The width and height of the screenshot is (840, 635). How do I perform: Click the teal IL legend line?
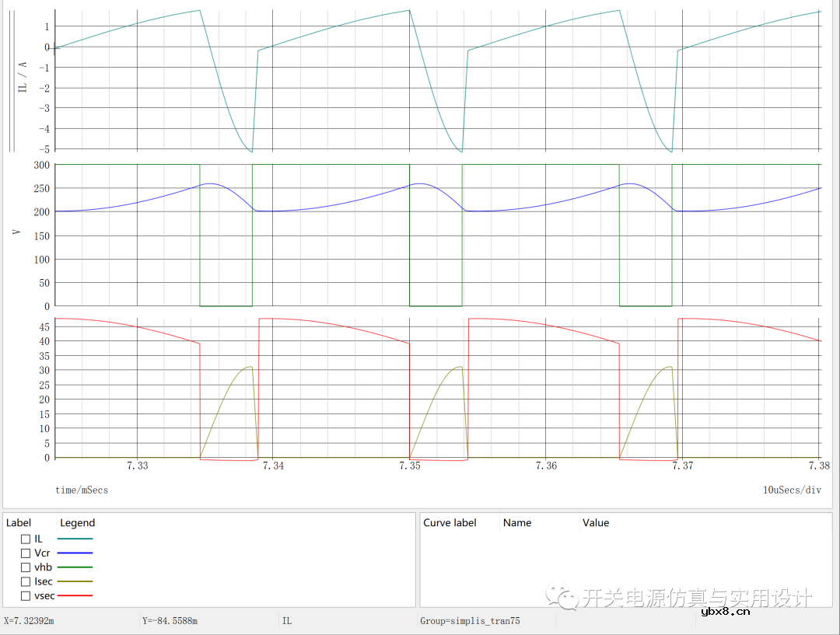(x=75, y=539)
